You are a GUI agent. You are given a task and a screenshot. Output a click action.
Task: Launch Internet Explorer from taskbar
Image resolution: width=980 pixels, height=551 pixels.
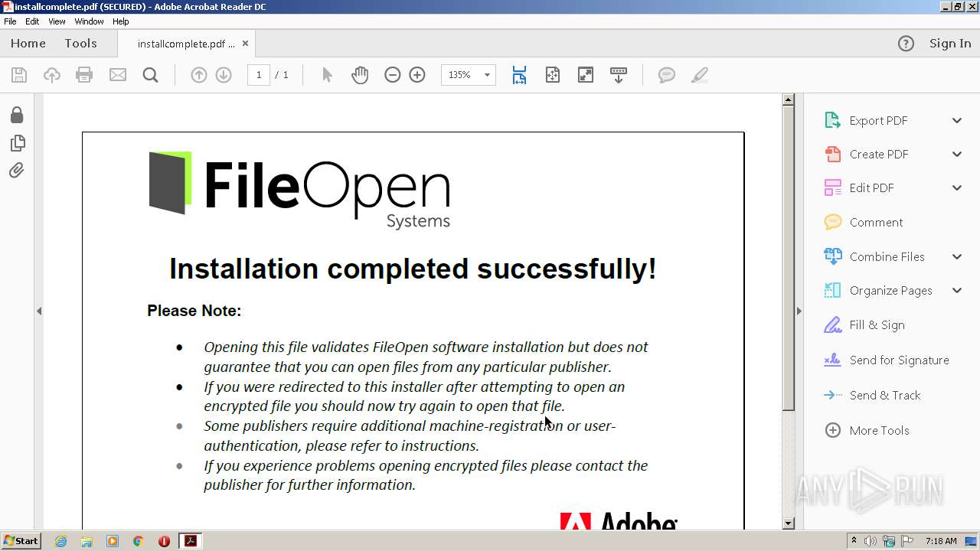60,541
